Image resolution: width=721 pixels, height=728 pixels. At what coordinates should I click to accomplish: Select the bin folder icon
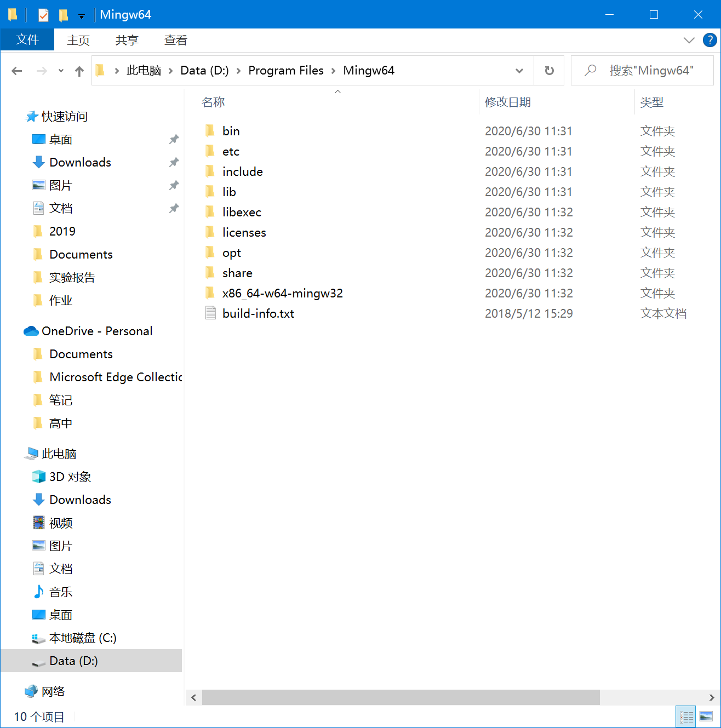click(210, 131)
